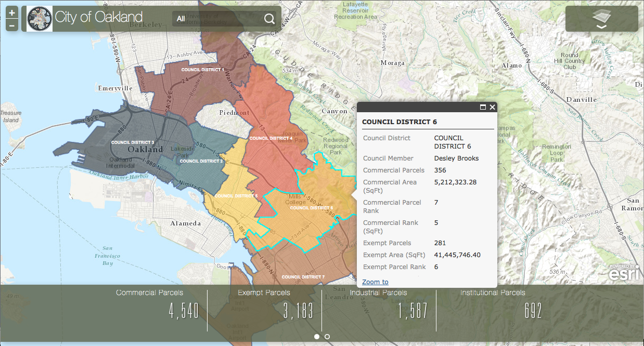Select Council District 4 on map
This screenshot has height=346, width=644.
(271, 138)
